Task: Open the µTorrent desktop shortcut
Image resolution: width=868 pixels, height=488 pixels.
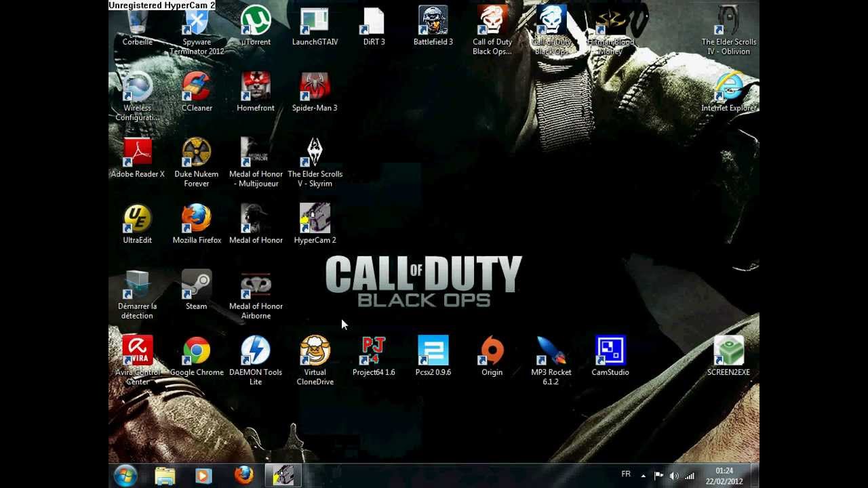Action: click(256, 27)
